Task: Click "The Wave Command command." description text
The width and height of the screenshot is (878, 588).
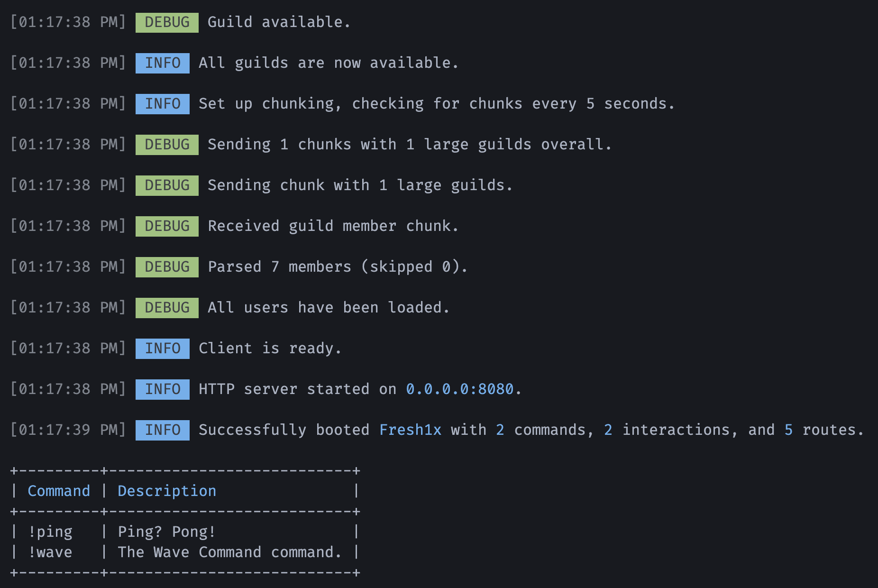Action: (x=229, y=552)
